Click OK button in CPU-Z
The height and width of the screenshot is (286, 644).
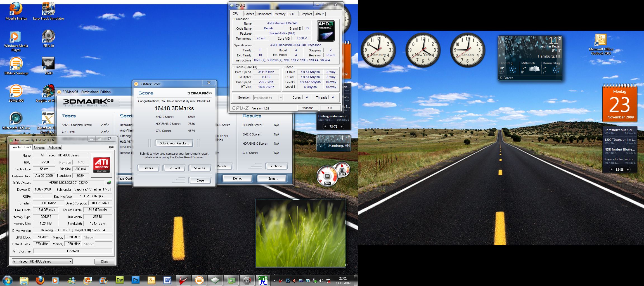[x=330, y=108]
